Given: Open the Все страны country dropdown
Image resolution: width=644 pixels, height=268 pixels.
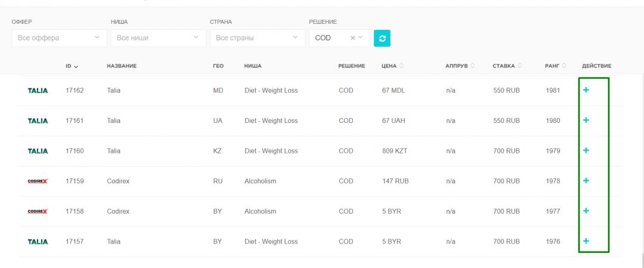Looking at the screenshot, I should pyautogui.click(x=258, y=38).
